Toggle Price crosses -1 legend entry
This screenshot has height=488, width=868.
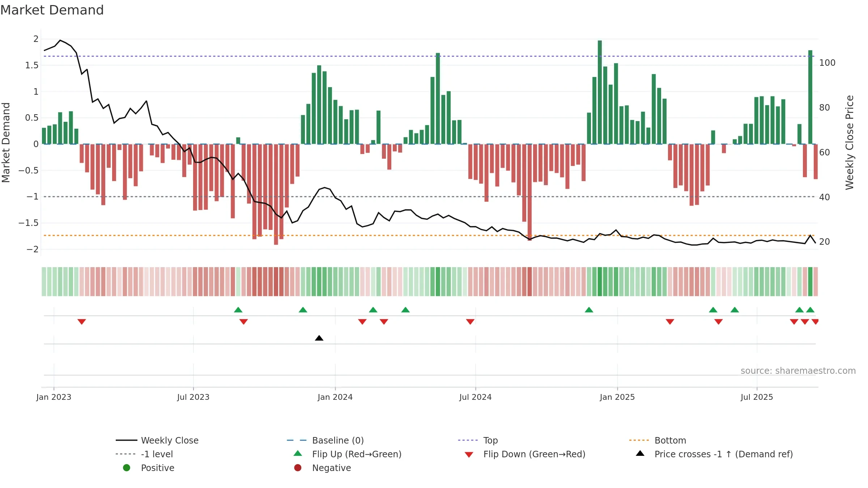click(x=714, y=454)
